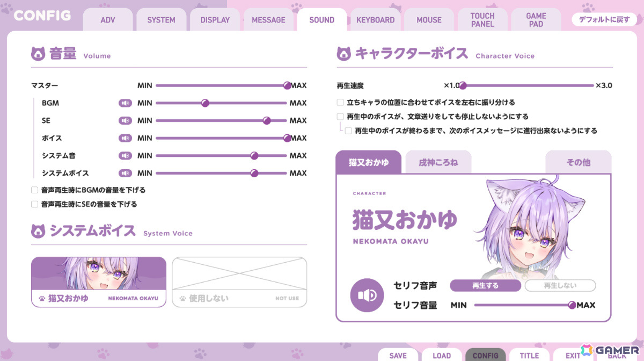644x361 pixels.
Task: Click the EXIT button
Action: pyautogui.click(x=573, y=355)
